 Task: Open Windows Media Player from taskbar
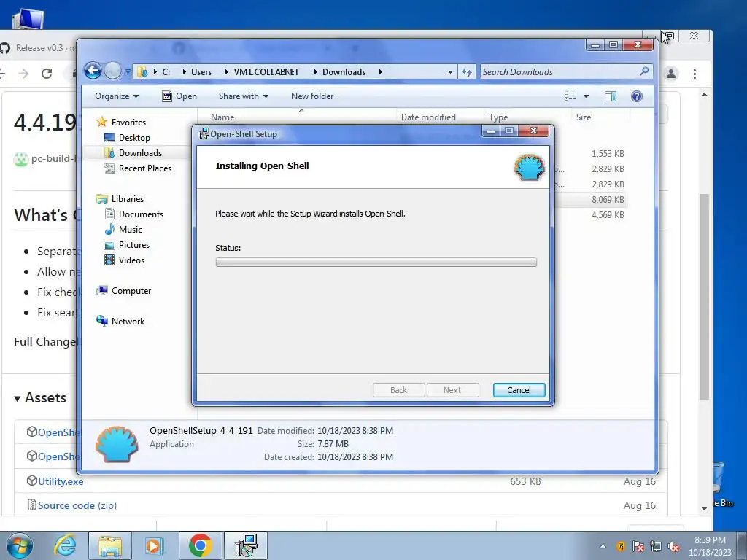(x=155, y=545)
